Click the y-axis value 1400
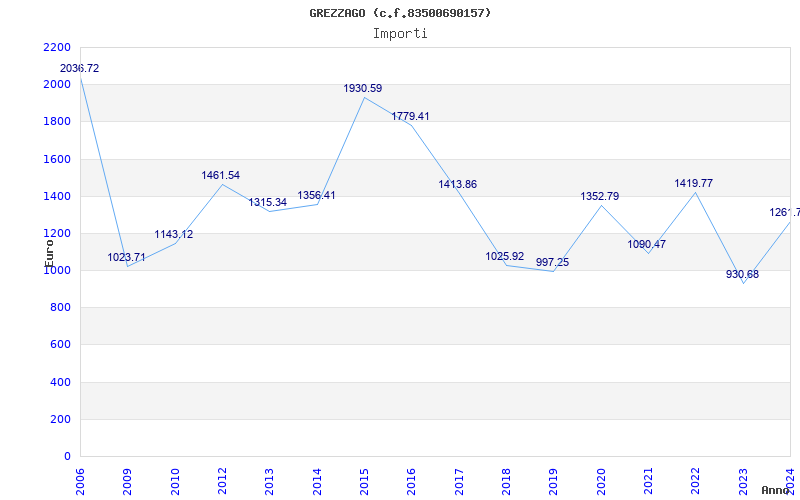Image resolution: width=800 pixels, height=500 pixels. (57, 196)
